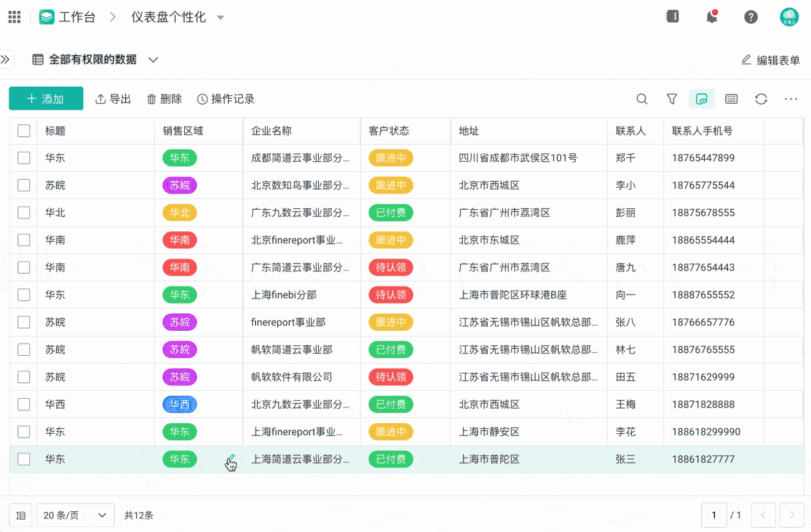Open the keyboard/field display settings icon
The height and width of the screenshot is (532, 811).
(x=731, y=99)
